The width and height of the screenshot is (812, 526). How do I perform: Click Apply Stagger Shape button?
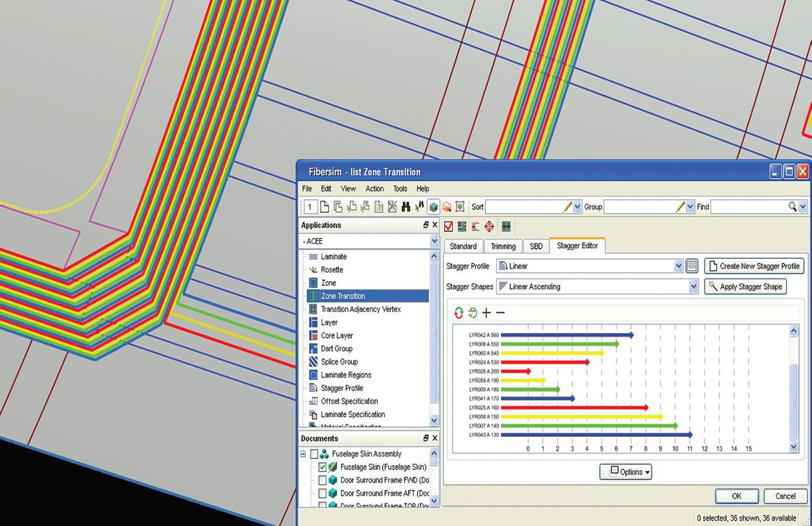(x=745, y=287)
